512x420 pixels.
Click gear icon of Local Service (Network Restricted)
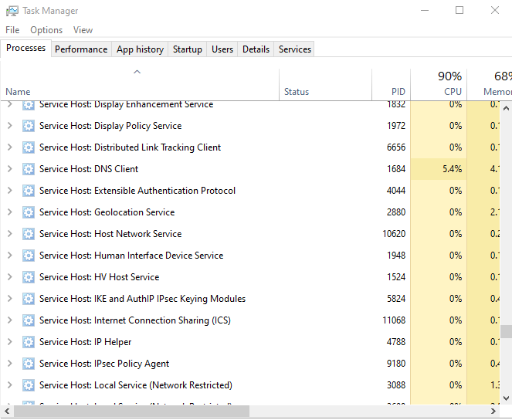point(29,385)
